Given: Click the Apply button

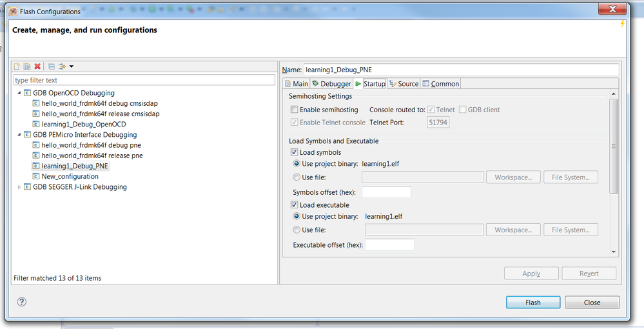Looking at the screenshot, I should click(531, 274).
